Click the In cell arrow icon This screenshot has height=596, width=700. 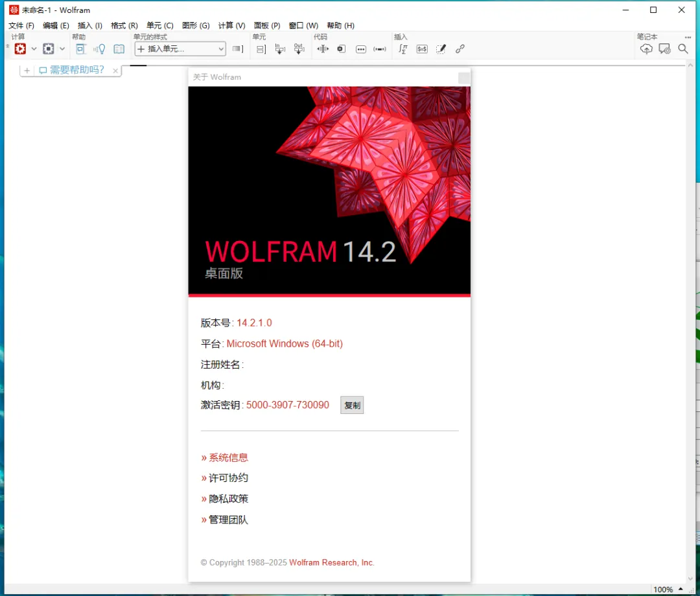[x=280, y=49]
